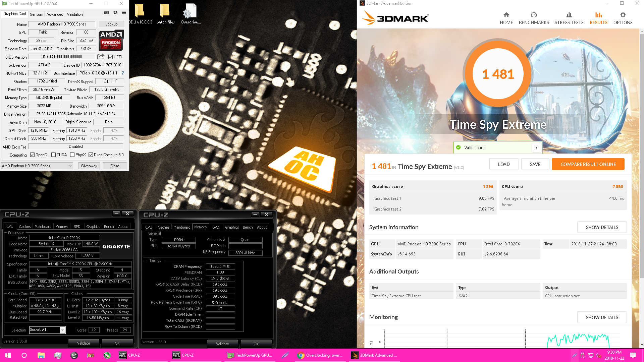Open About tab in right CPU-Z window

pos(262,227)
